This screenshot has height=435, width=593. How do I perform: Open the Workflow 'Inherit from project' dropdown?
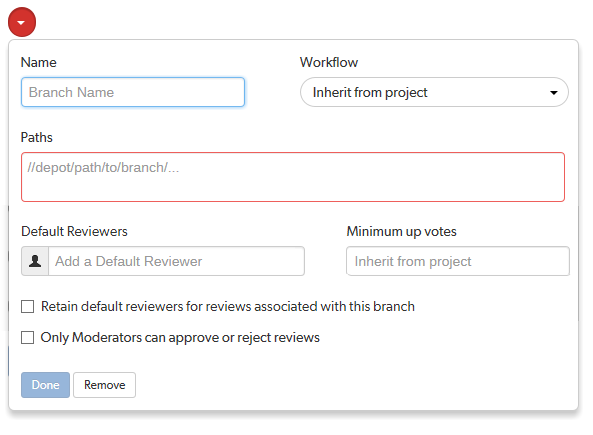click(x=434, y=92)
